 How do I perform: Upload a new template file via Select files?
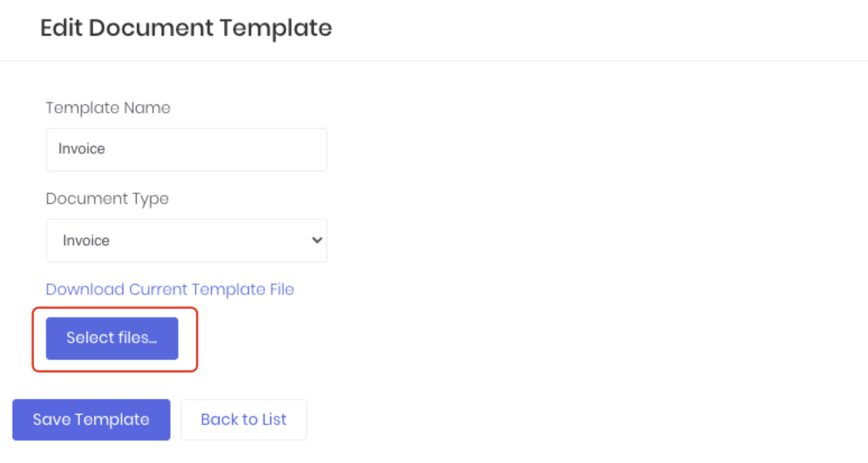(x=112, y=338)
